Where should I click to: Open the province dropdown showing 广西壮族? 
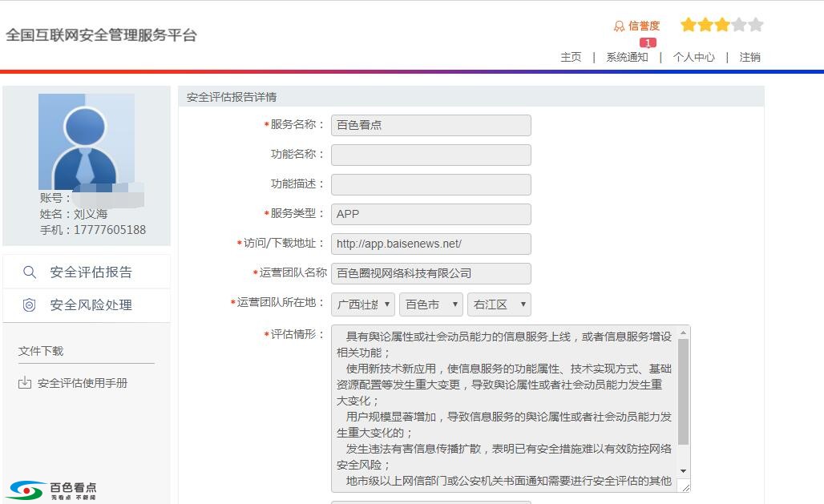tap(362, 304)
